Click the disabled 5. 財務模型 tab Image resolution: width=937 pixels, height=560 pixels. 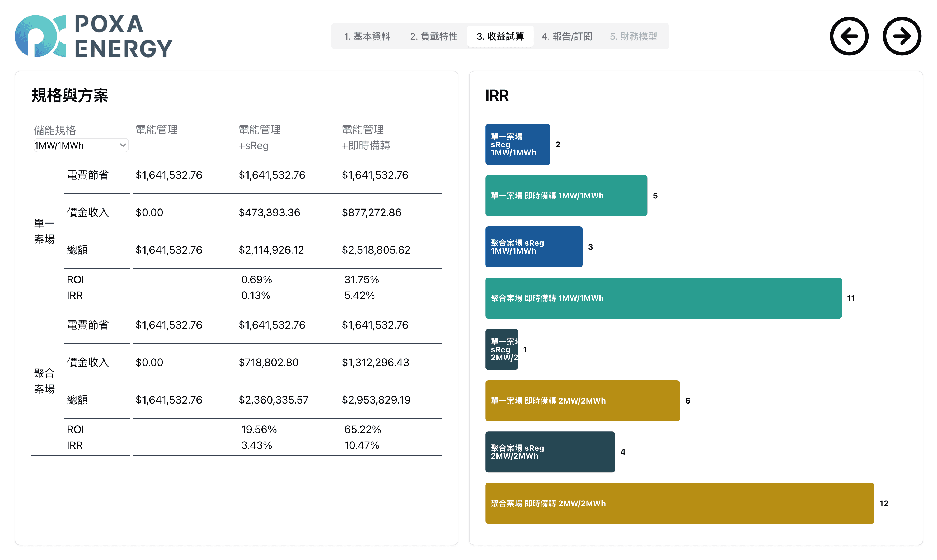tap(633, 36)
